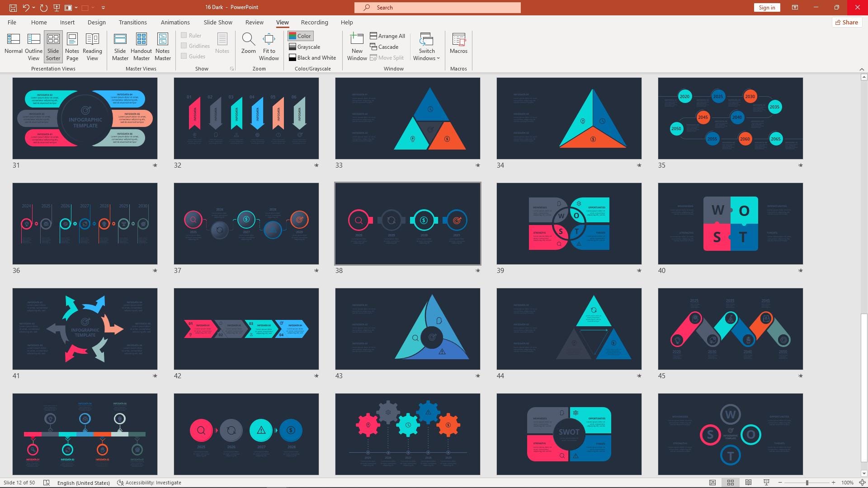Screen dimensions: 868x488
Task: Open the Handout Master
Action: click(x=141, y=47)
